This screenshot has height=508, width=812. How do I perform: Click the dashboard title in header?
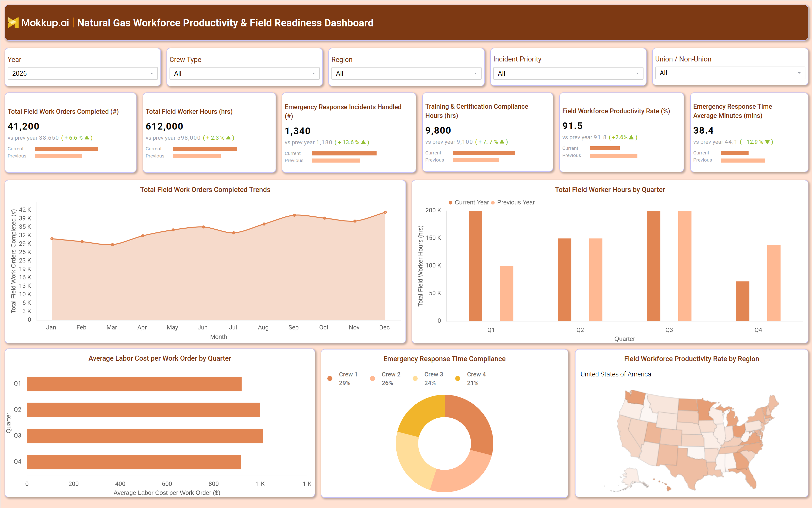click(x=225, y=23)
